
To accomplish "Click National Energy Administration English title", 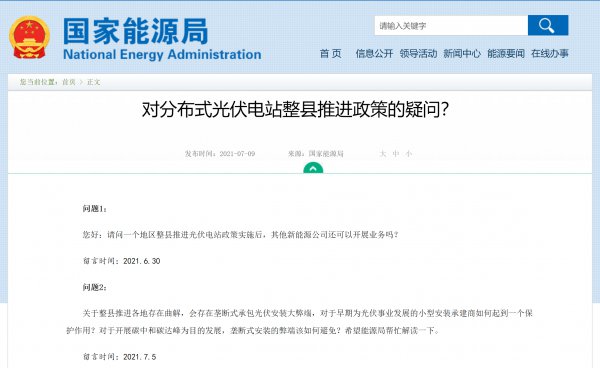I will pos(162,54).
